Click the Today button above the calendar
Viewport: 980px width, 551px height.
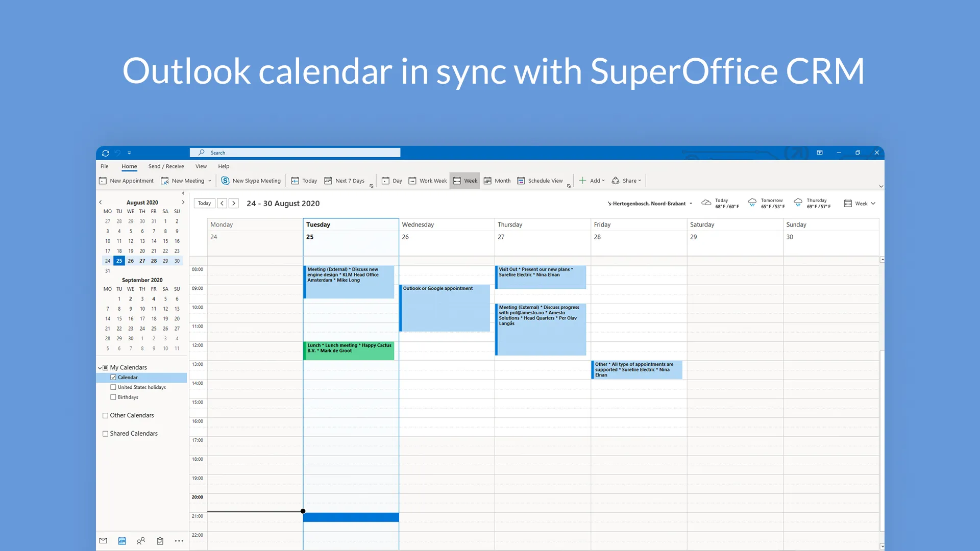click(x=205, y=203)
